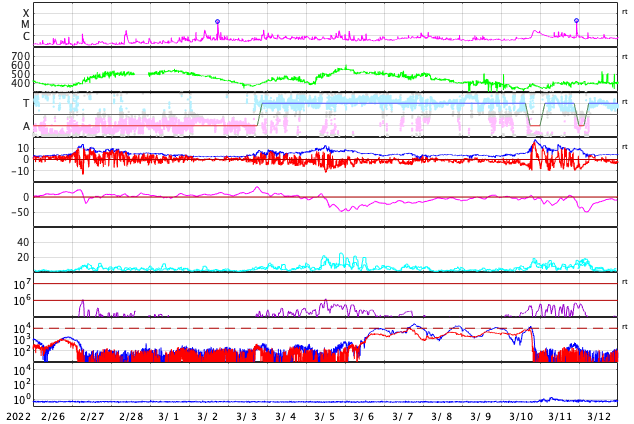This screenshot has height=424, width=634.
Task: Select the A sector label
Action: point(26,127)
